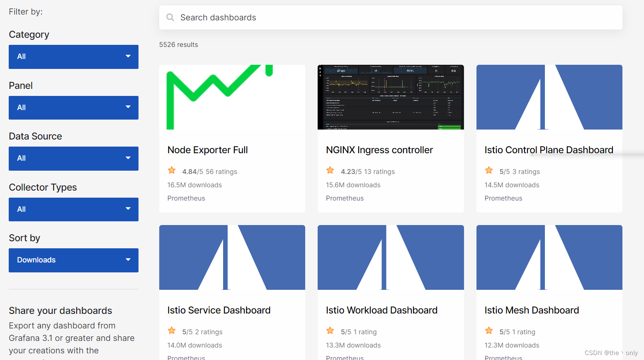Click the 5/5 2 ratings text
Screen dimensions: 644x360
(202, 332)
